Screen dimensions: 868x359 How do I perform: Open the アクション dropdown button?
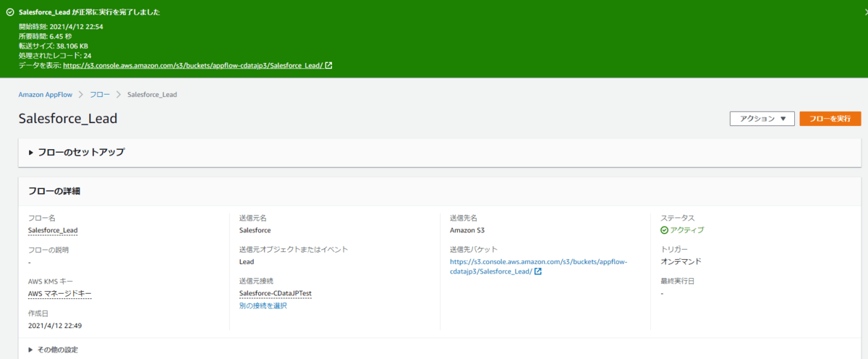click(x=762, y=119)
